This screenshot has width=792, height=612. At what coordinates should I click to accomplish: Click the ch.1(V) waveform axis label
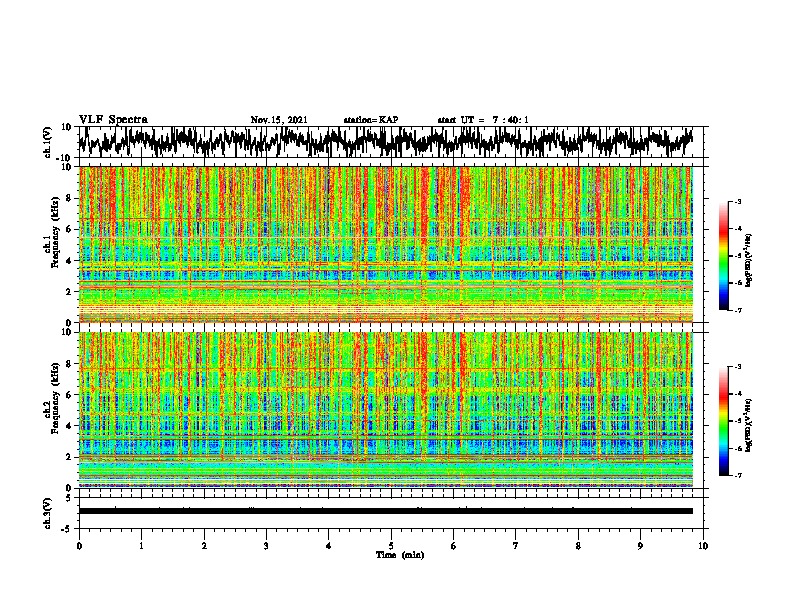click(x=48, y=142)
